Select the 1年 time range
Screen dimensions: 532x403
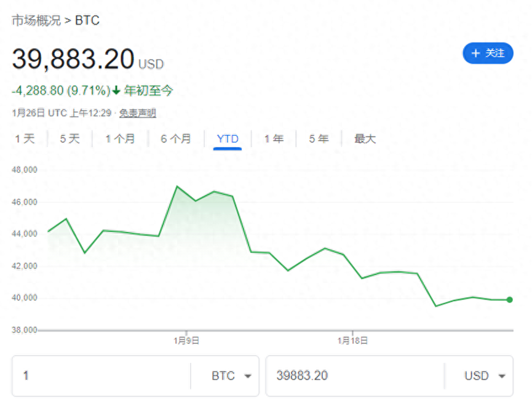coord(273,138)
